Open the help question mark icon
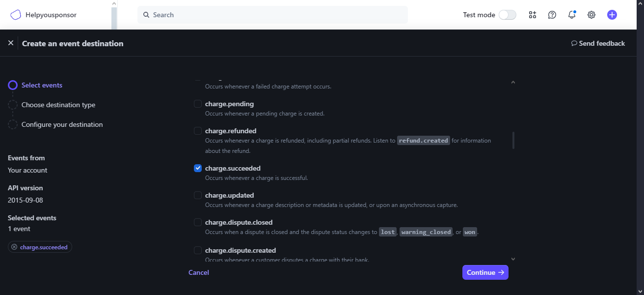Screen dimensions: 644x295 click(552, 15)
